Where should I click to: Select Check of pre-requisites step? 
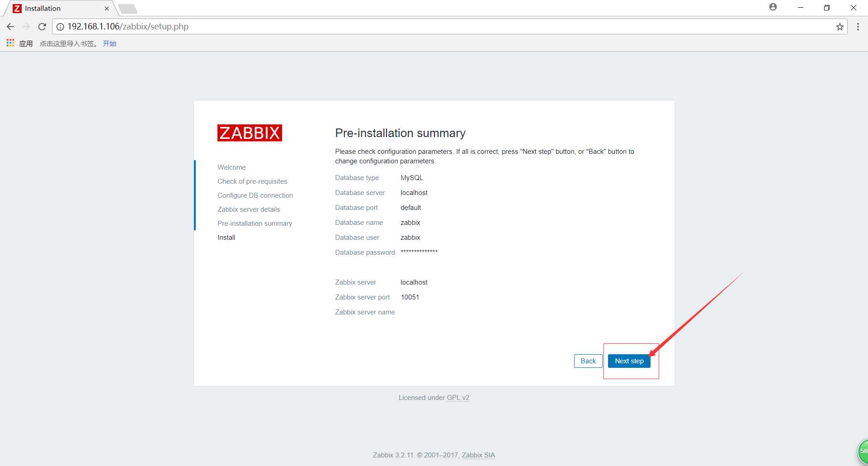click(x=252, y=181)
